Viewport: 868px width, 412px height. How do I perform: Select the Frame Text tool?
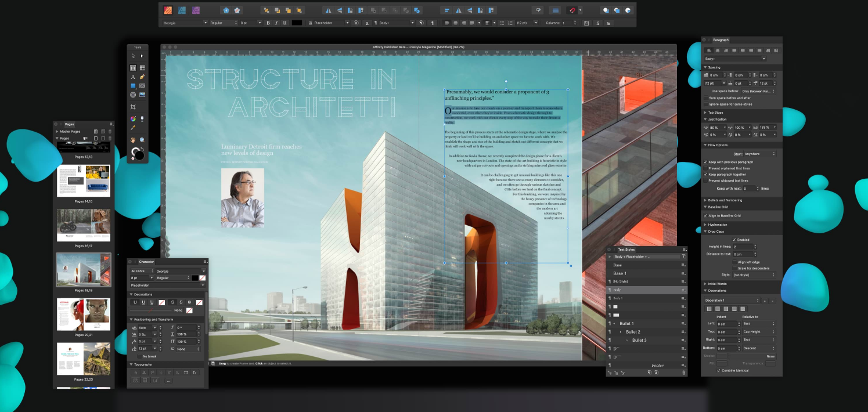133,68
